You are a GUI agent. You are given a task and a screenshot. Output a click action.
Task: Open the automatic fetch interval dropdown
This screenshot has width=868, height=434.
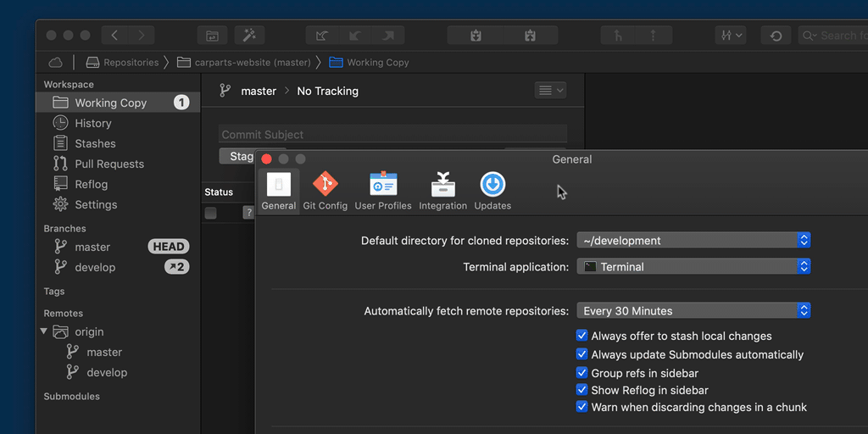tap(693, 311)
